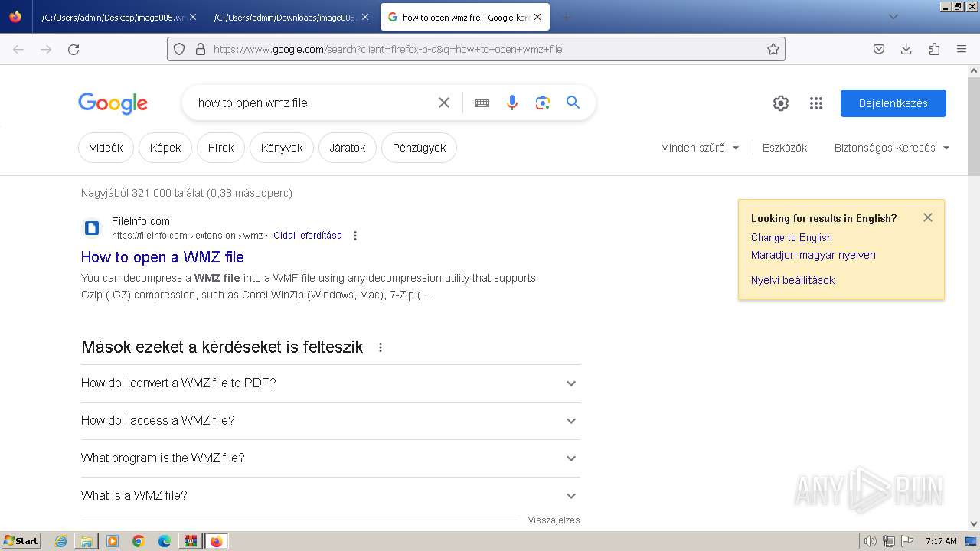Open File Explorer from taskbar
The width and height of the screenshot is (980, 551).
tap(87, 541)
